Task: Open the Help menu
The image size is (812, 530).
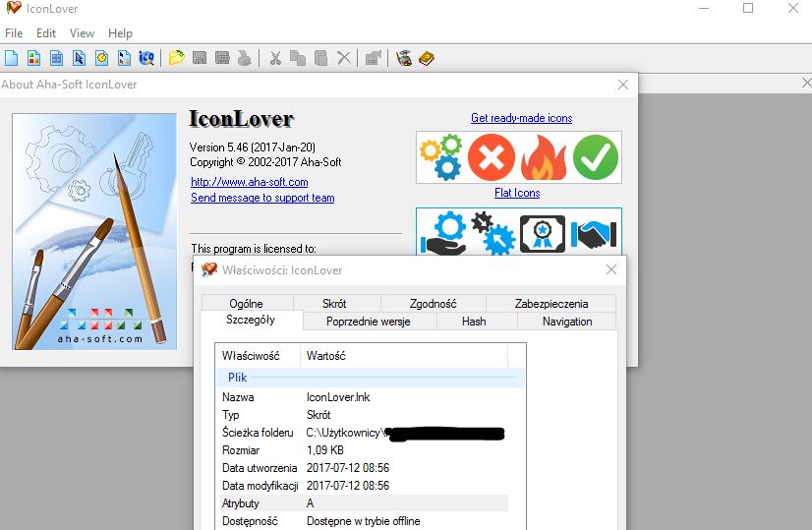Action: click(x=120, y=33)
